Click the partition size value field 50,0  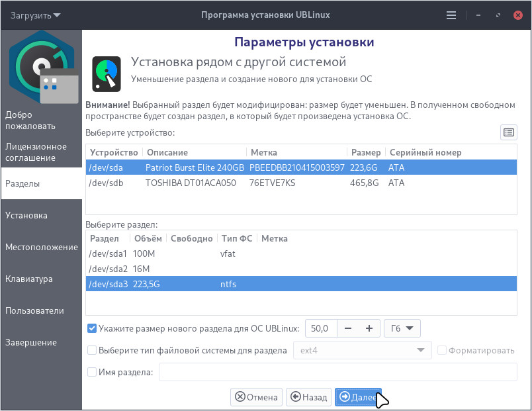point(321,328)
